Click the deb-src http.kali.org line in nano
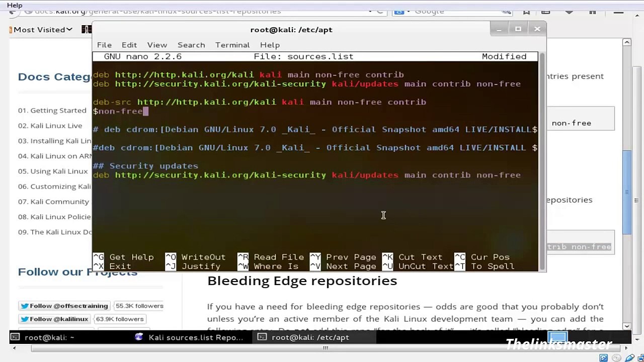The width and height of the screenshot is (644, 362). 260,102
